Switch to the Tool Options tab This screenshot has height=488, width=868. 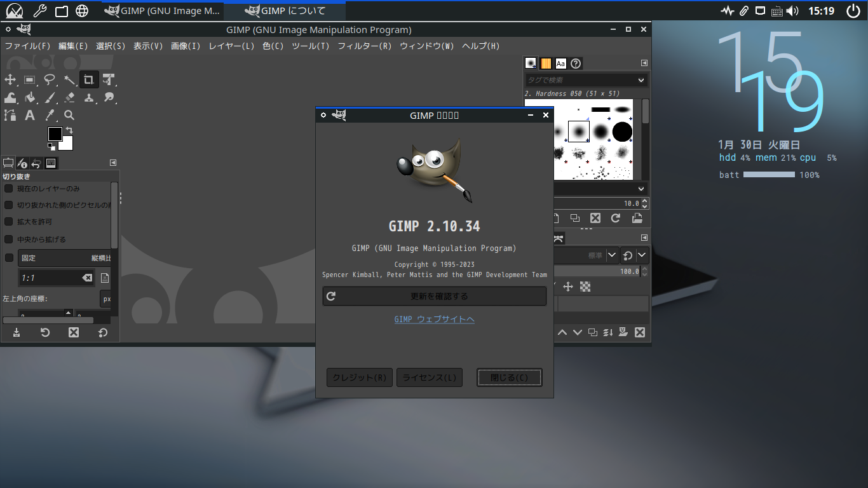tap(8, 163)
